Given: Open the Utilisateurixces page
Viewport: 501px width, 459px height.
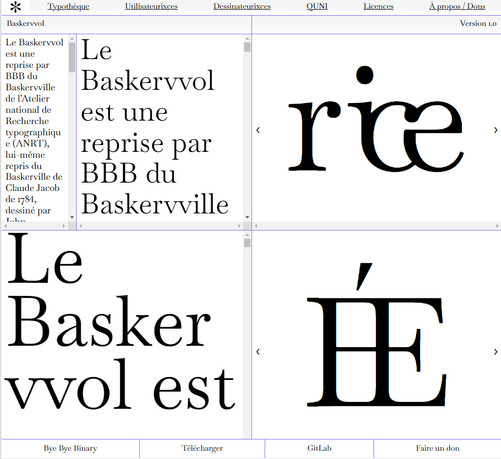Looking at the screenshot, I should pyautogui.click(x=151, y=6).
